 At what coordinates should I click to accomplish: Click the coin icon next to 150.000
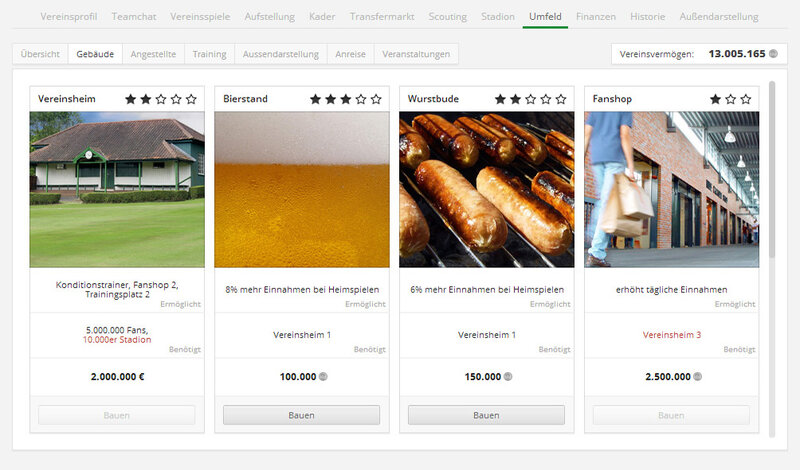pos(509,377)
